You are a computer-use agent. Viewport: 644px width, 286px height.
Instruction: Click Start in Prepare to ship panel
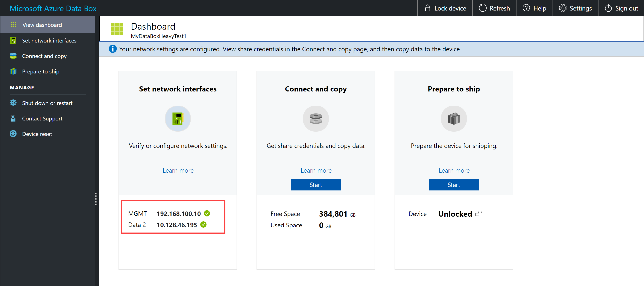pos(453,184)
